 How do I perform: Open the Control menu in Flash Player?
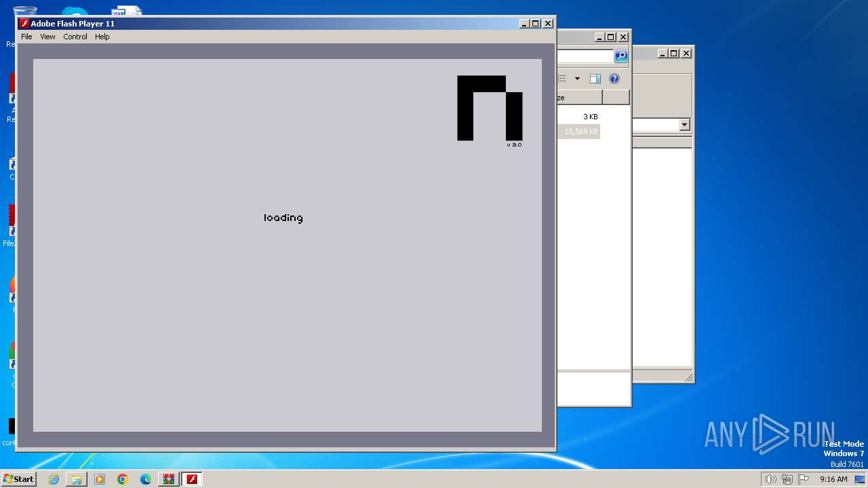[75, 37]
